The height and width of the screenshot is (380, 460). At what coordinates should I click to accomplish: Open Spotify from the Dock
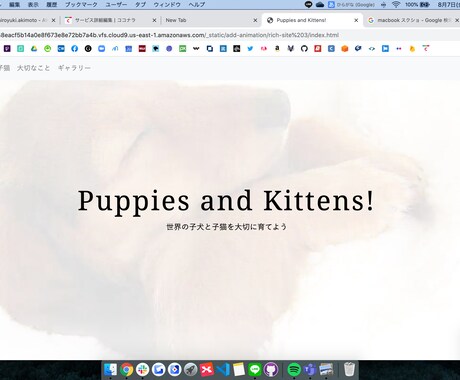pyautogui.click(x=294, y=369)
